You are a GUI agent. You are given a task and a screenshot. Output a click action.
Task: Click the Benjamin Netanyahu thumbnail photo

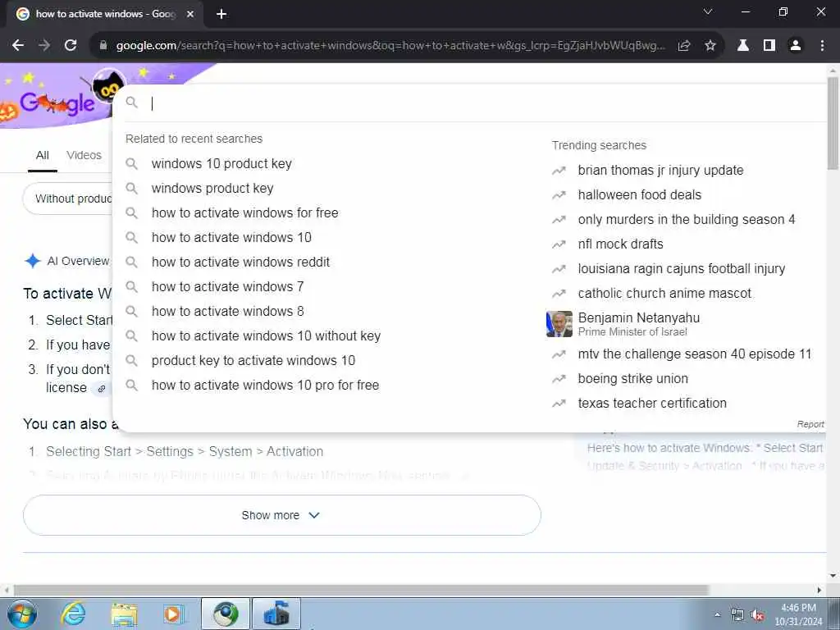point(559,324)
